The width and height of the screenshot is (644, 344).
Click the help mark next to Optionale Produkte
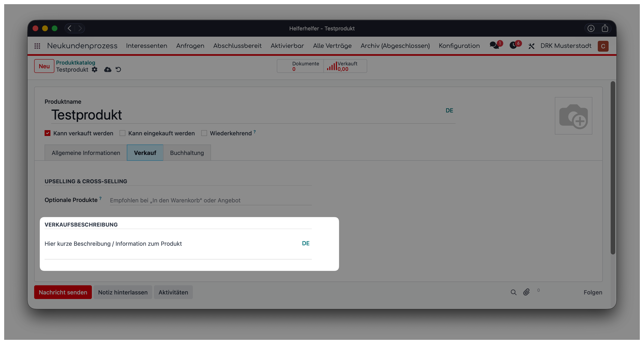click(101, 198)
